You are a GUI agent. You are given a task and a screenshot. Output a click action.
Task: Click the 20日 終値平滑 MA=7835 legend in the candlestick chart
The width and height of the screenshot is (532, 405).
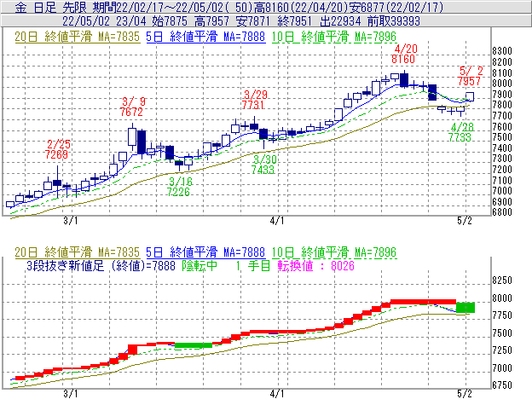tap(77, 37)
